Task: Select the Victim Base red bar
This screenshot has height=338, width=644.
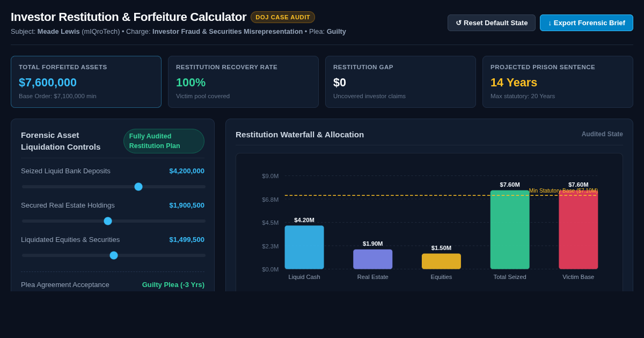Action: pyautogui.click(x=578, y=230)
